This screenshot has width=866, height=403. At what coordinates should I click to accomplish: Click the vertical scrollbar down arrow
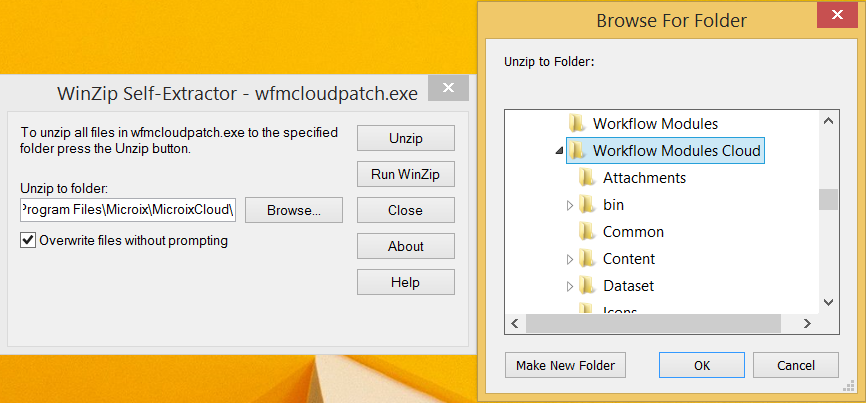click(x=828, y=302)
